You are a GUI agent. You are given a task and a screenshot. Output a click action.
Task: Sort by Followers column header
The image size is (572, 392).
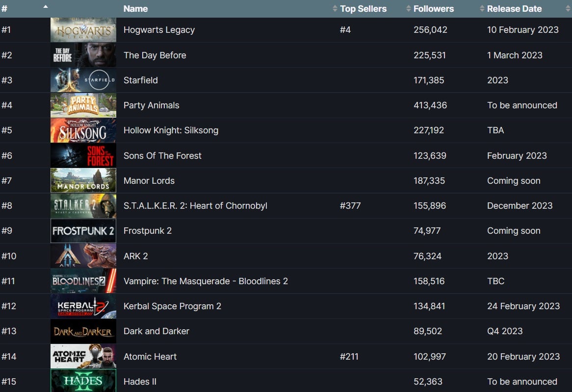pyautogui.click(x=433, y=9)
